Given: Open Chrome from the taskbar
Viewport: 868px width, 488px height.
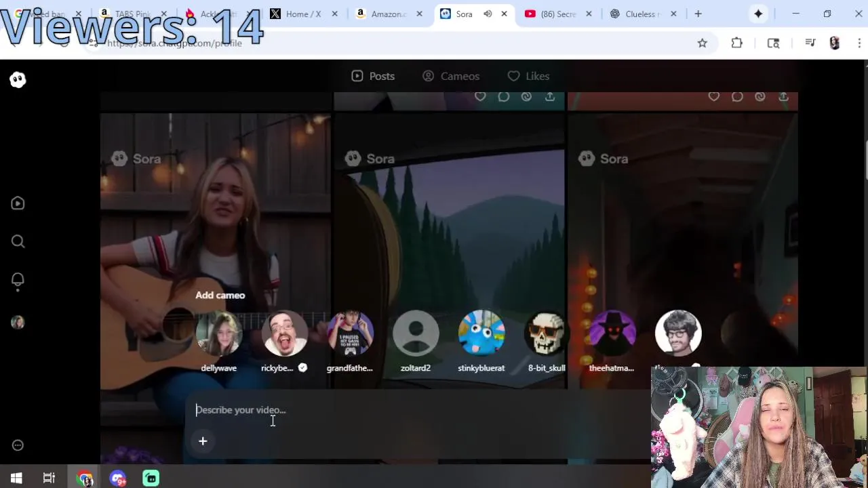Looking at the screenshot, I should (x=85, y=479).
